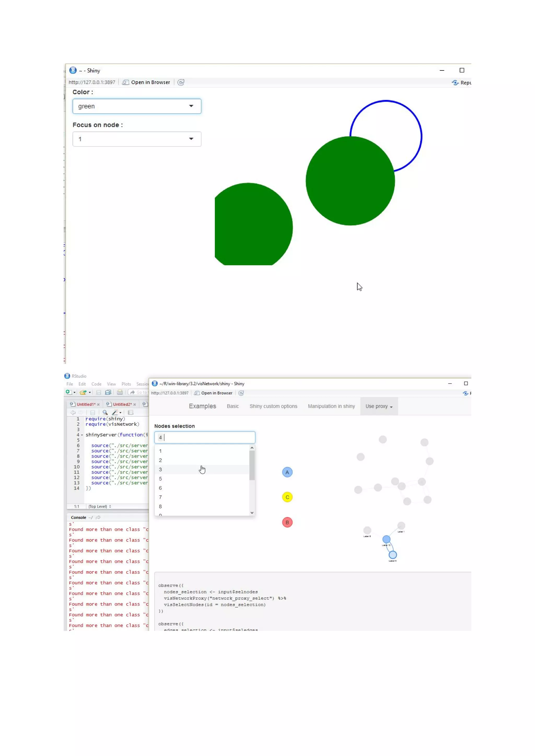535x756 pixels.
Task: Open the Focus on node dropdown
Action: [x=137, y=139]
